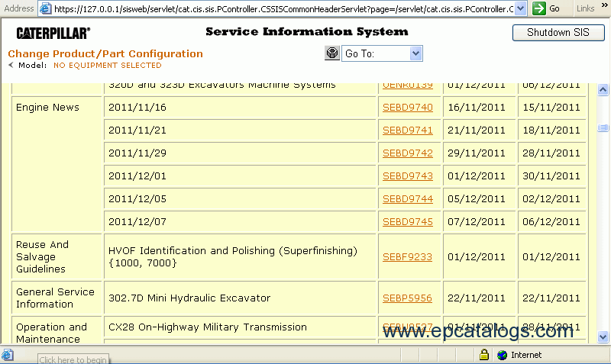Open the Go To dropdown list

415,53
